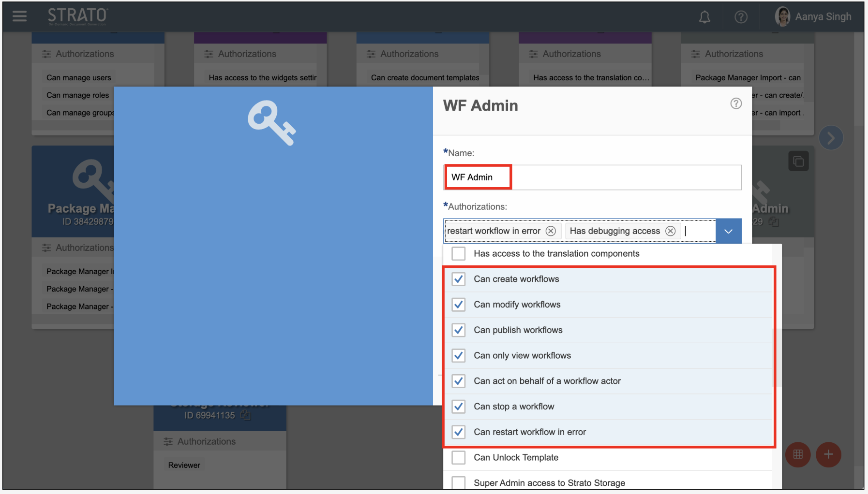Remove the 'restart workflow in error' chip
The height and width of the screenshot is (494, 868).
pyautogui.click(x=551, y=231)
